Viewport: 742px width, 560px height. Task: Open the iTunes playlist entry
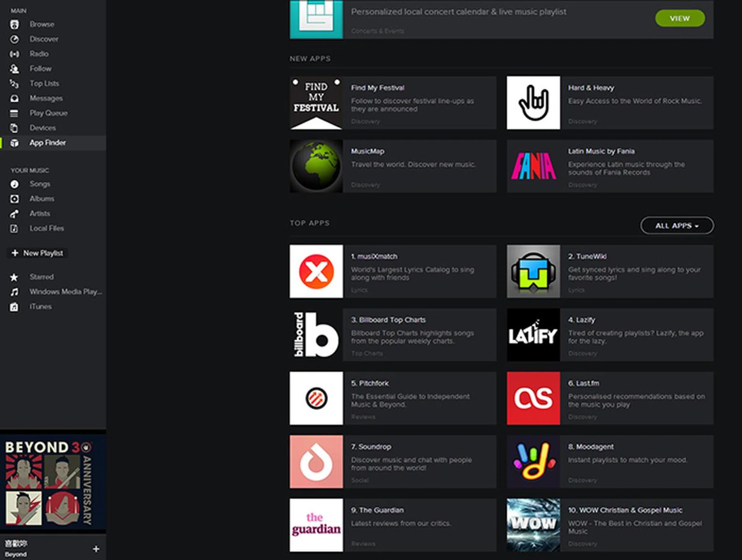click(40, 307)
